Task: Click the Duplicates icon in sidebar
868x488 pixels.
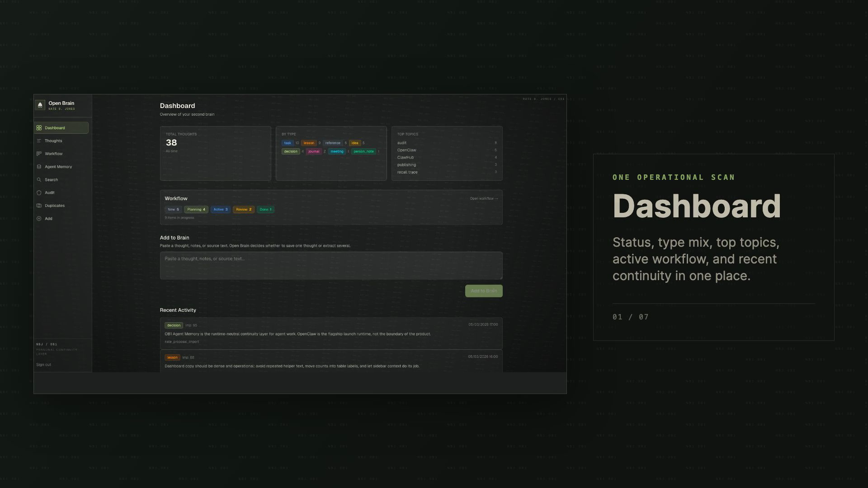Action: click(39, 206)
